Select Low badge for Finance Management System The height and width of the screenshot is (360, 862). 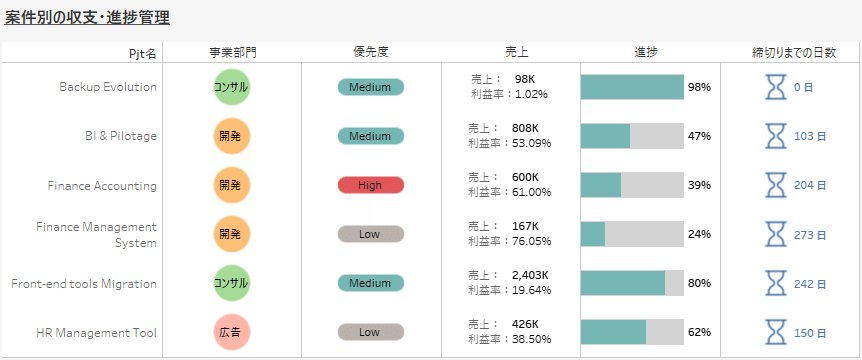pos(371,234)
